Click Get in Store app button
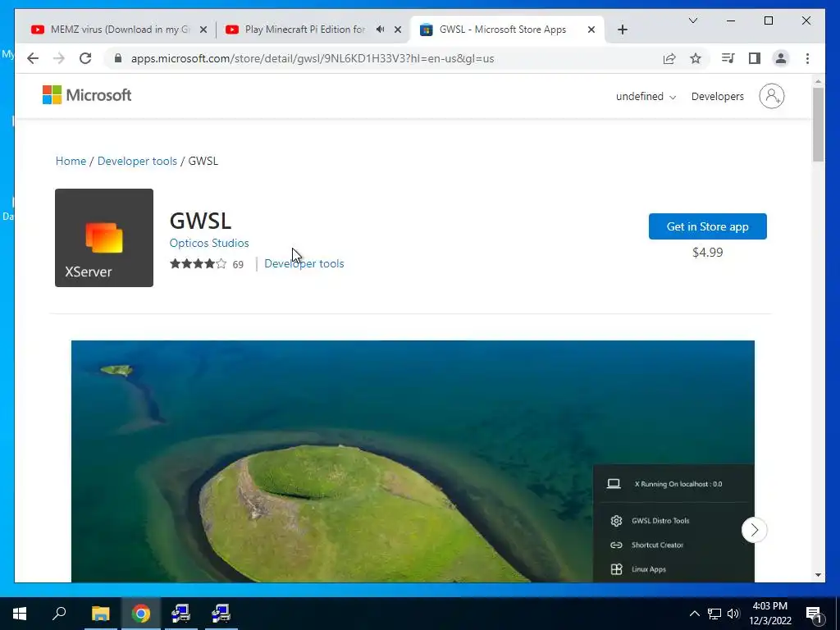The height and width of the screenshot is (630, 840). [707, 226]
